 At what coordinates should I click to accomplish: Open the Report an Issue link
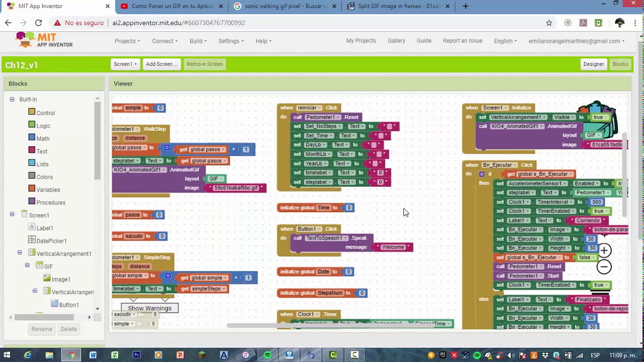462,41
